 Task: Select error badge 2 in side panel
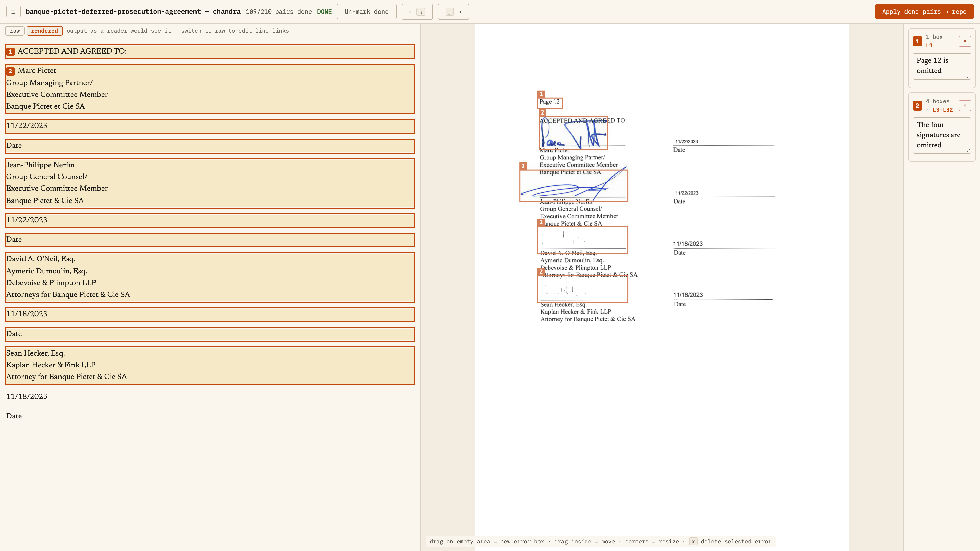point(917,105)
